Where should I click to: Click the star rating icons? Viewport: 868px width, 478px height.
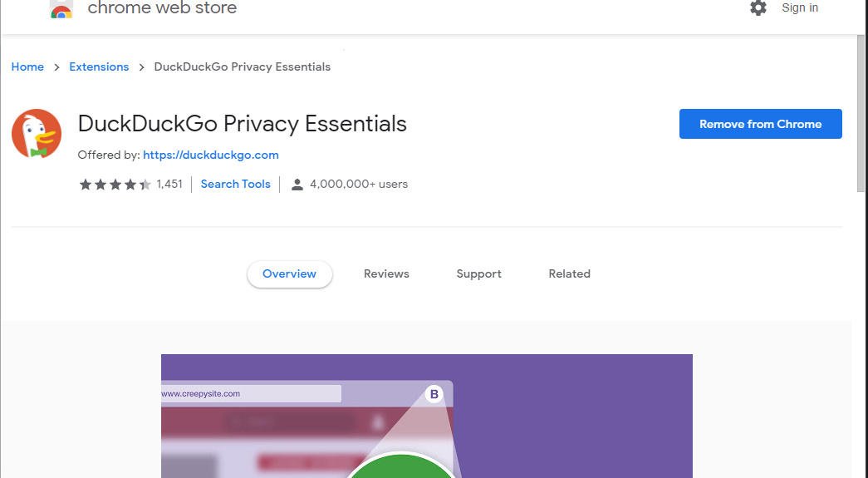tap(115, 185)
